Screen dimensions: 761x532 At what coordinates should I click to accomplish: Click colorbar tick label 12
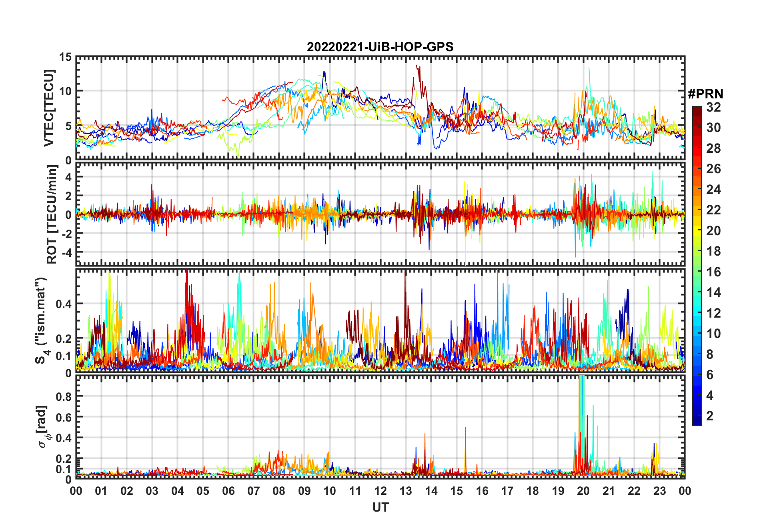pyautogui.click(x=713, y=313)
